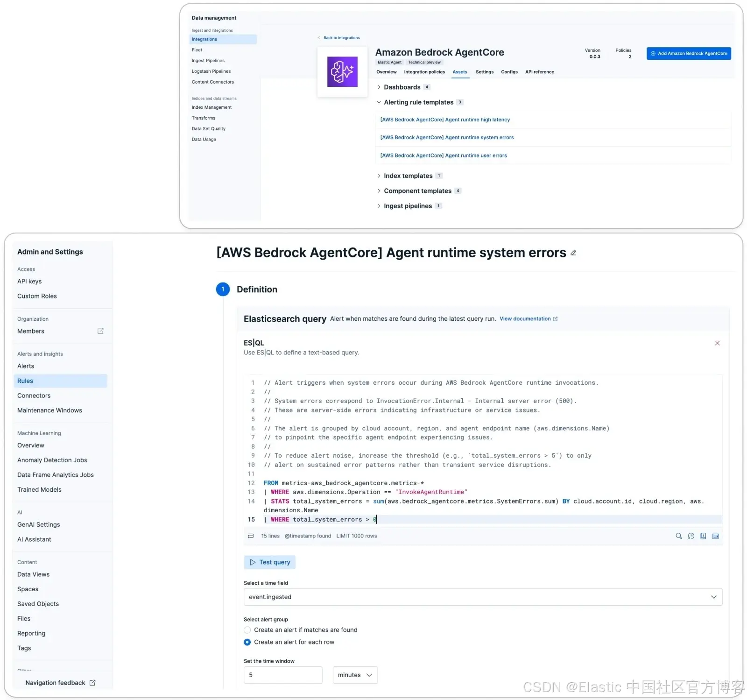
Task: Click the keyboard shortcuts icon in editor footer
Action: coord(715,536)
